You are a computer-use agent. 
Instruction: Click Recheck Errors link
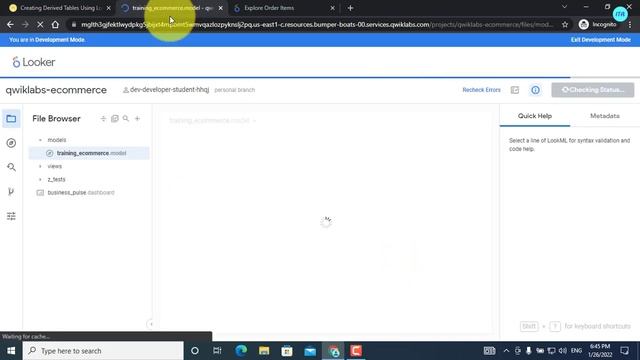[x=481, y=90]
